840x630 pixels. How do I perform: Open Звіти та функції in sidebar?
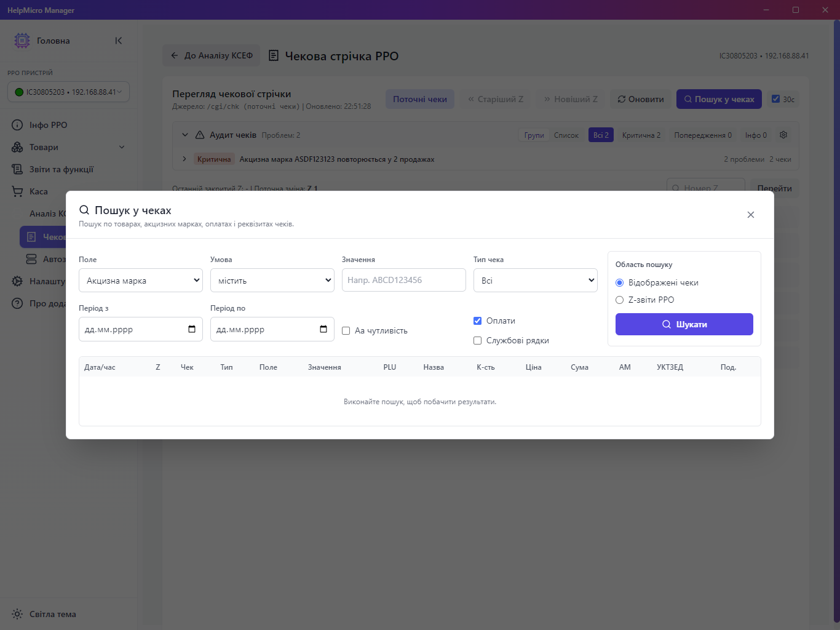[68, 169]
